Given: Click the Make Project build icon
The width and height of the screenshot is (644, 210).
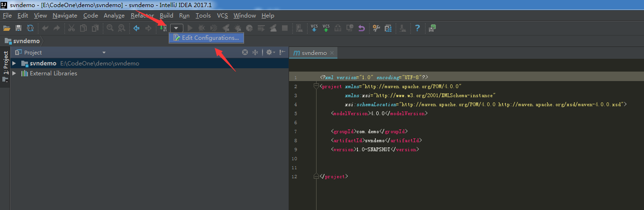Looking at the screenshot, I should tap(163, 27).
